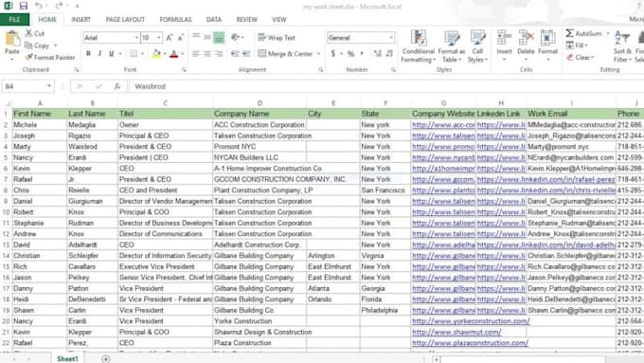Viewport: 644px width, 363px height.
Task: Click the Paste clipboard icon
Action: 12,39
